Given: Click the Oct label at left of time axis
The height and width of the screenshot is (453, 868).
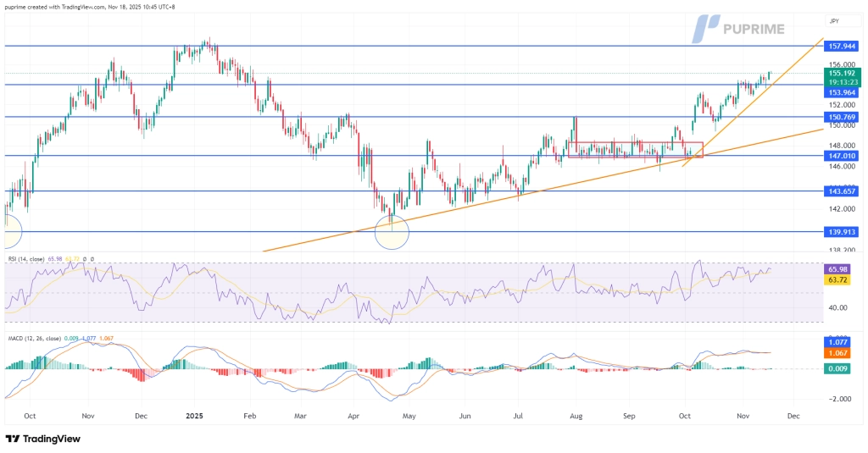Looking at the screenshot, I should (30, 416).
